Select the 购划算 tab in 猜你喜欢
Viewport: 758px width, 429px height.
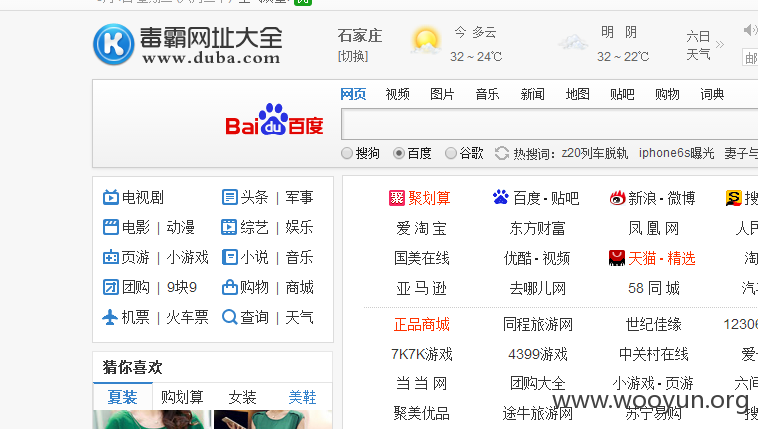(182, 397)
